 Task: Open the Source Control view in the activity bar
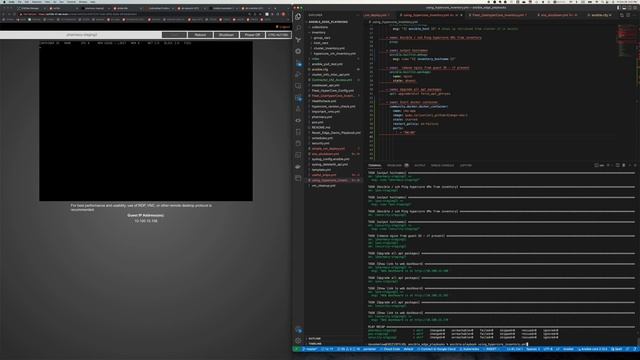(x=298, y=40)
